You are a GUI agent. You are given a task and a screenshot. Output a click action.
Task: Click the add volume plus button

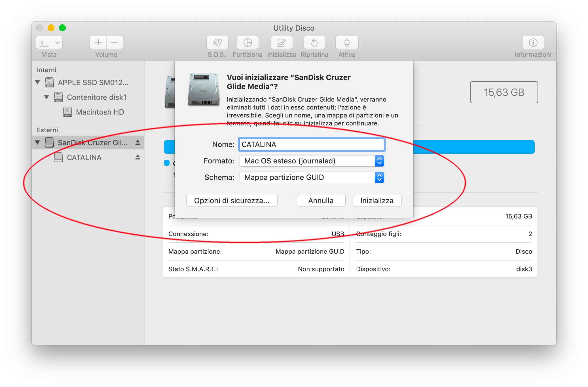98,43
